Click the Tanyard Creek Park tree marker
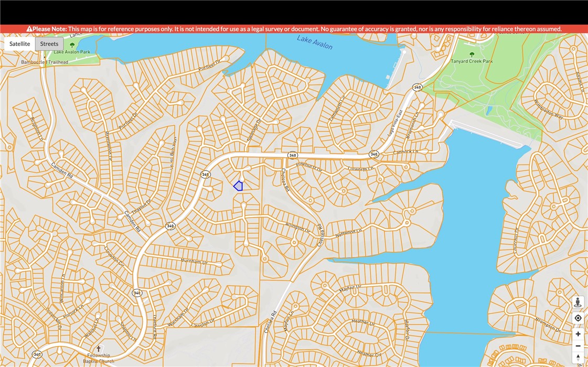 click(x=472, y=55)
